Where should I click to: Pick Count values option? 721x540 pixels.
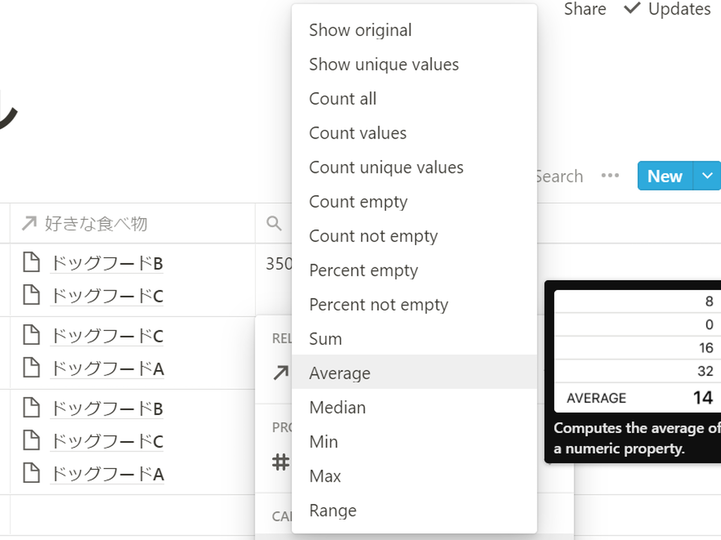click(x=414, y=133)
